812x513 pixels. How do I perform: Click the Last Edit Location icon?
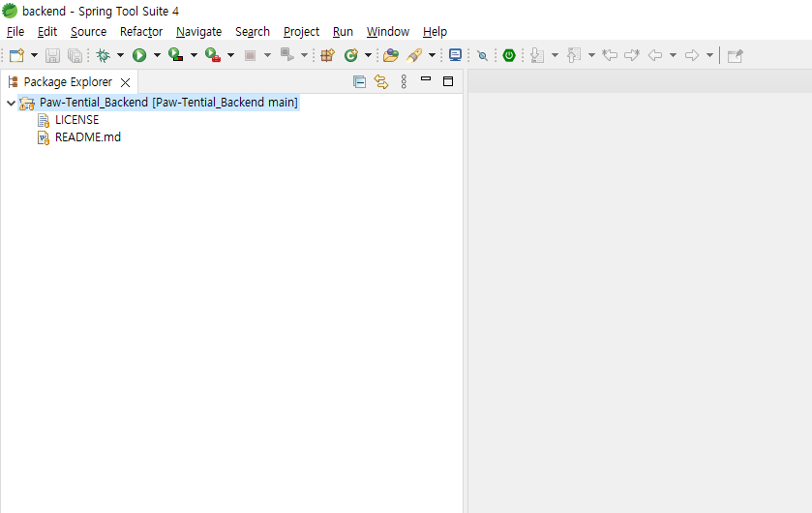pyautogui.click(x=610, y=55)
